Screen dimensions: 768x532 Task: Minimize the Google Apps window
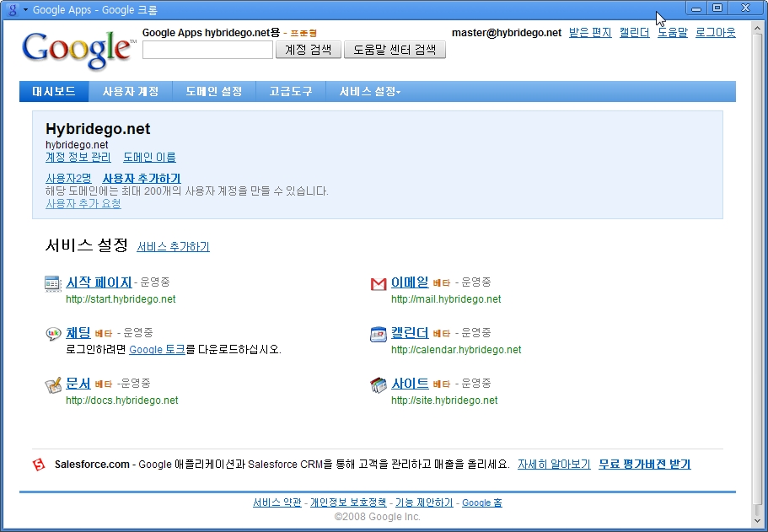696,8
